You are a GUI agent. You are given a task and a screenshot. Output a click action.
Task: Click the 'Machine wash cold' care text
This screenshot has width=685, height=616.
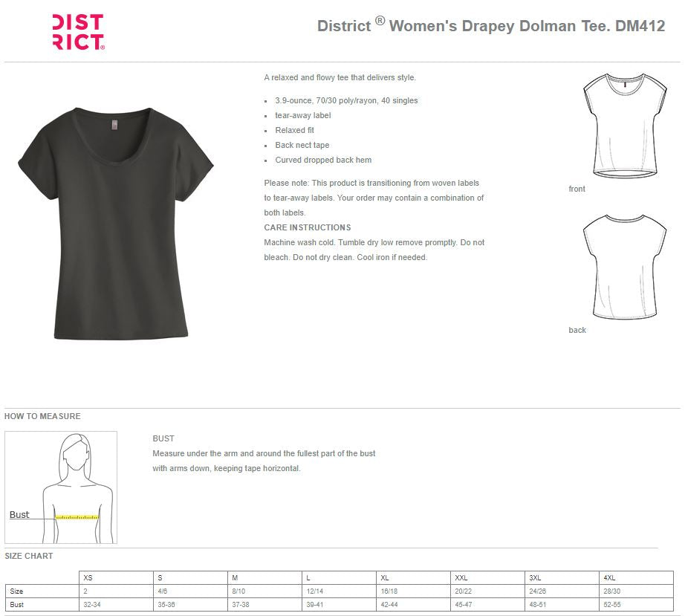point(374,250)
